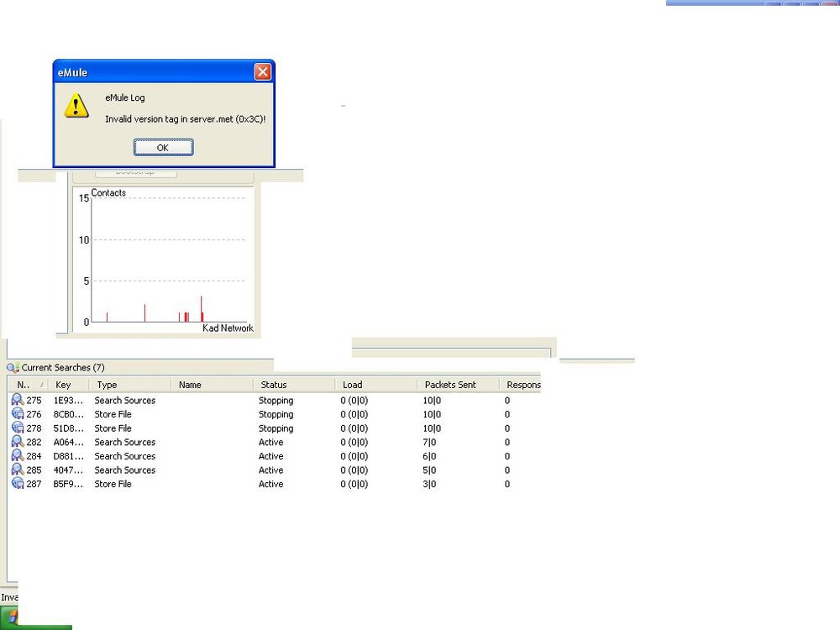This screenshot has width=840, height=630.
Task: Click the Kad Network graph label
Action: 228,328
